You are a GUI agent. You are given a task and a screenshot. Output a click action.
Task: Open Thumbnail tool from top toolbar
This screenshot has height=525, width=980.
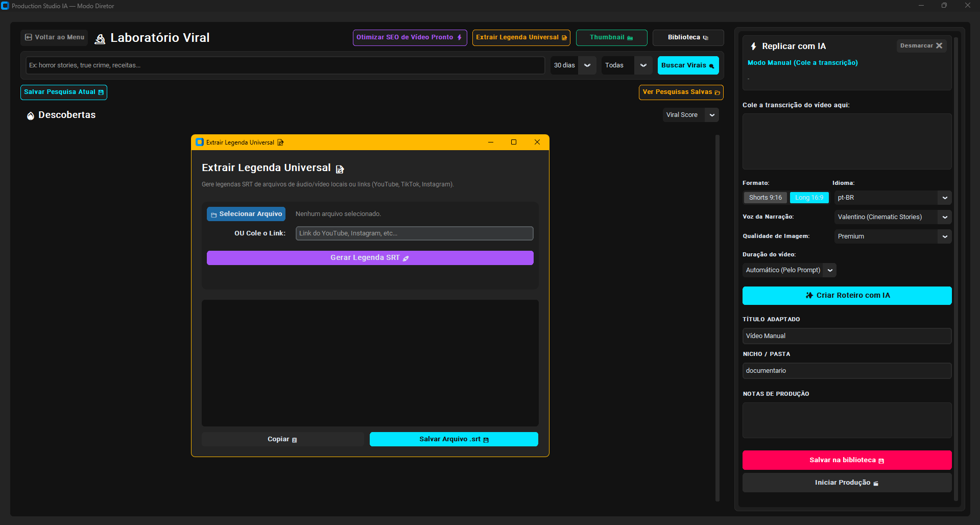tap(611, 37)
